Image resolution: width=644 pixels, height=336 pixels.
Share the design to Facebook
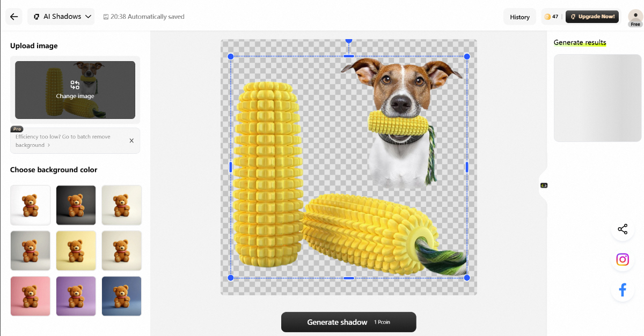[x=623, y=289]
